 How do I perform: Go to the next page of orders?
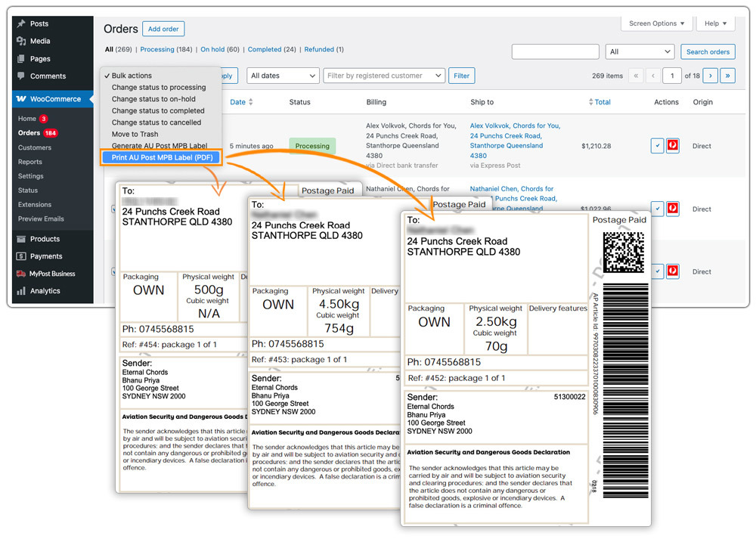tap(710, 76)
